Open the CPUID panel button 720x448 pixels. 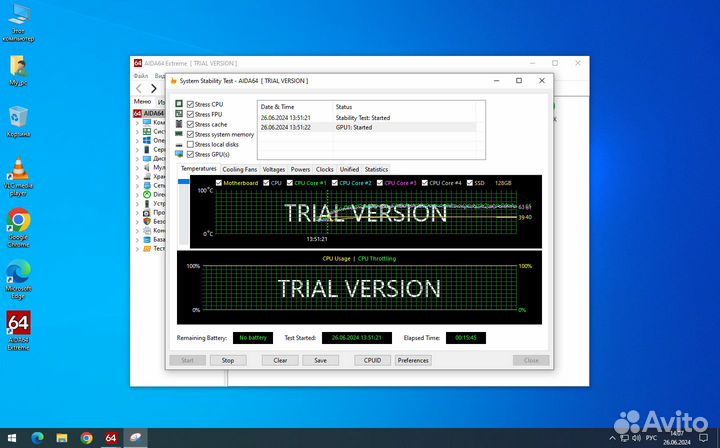[372, 360]
